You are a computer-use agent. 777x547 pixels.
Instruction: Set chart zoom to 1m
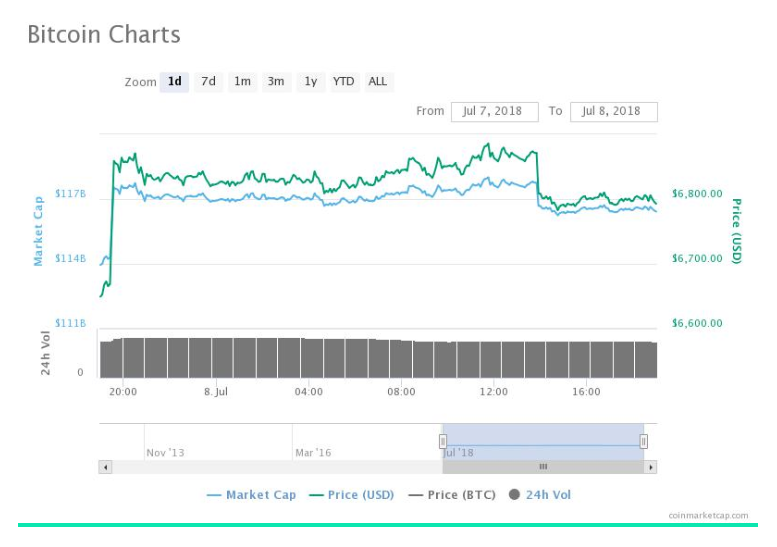[x=242, y=82]
